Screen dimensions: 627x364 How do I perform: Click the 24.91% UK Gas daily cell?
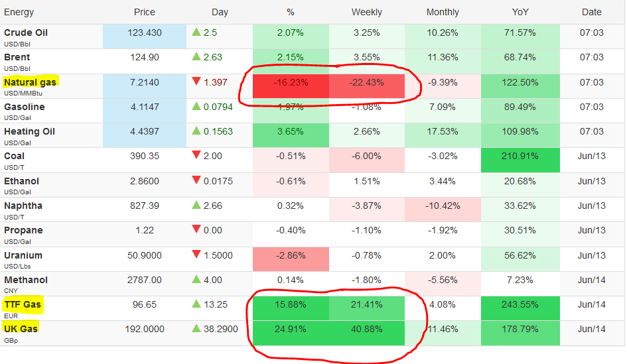click(x=291, y=333)
